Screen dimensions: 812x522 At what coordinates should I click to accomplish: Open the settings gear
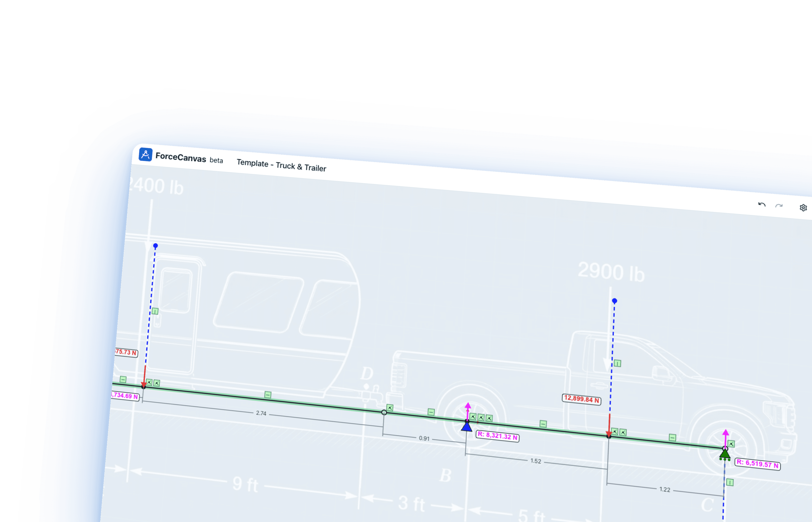[803, 208]
